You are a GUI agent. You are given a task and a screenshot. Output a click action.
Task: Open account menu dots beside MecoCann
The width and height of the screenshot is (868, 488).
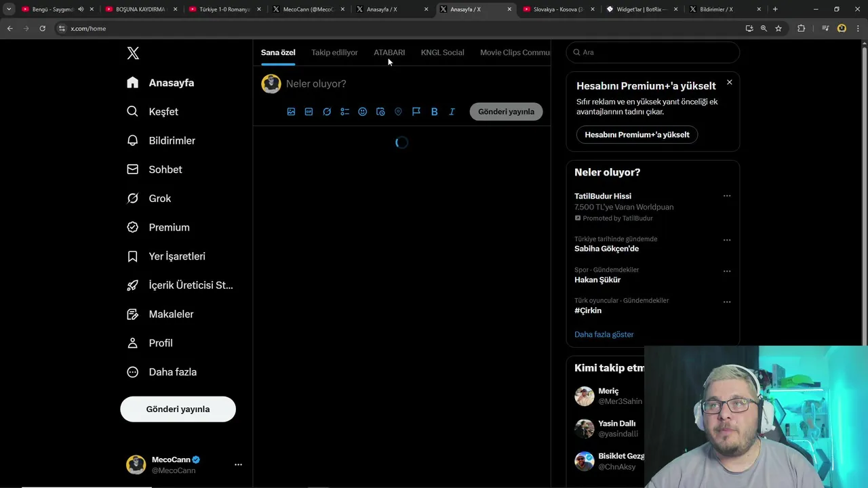point(238,465)
